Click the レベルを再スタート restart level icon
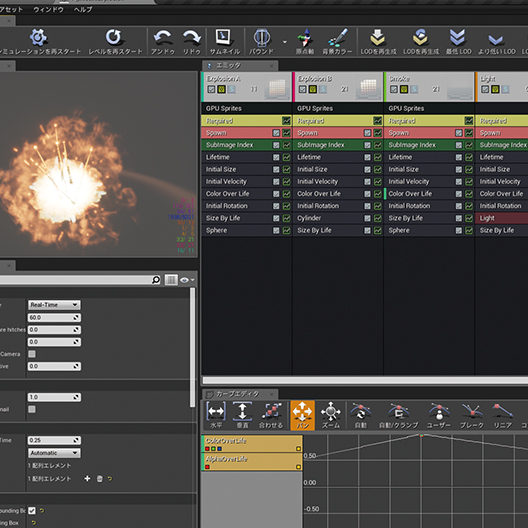 (x=114, y=37)
